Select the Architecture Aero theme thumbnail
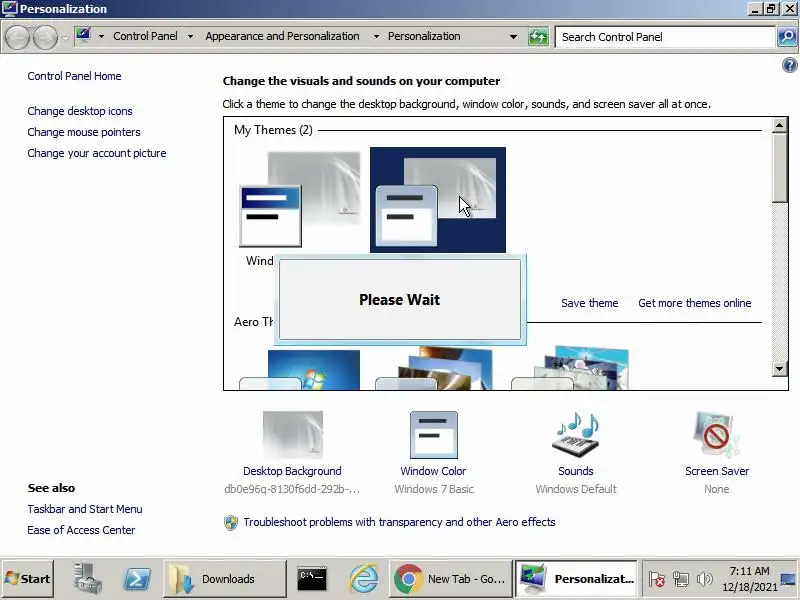Screen dimensions: 800x600 pyautogui.click(x=435, y=368)
